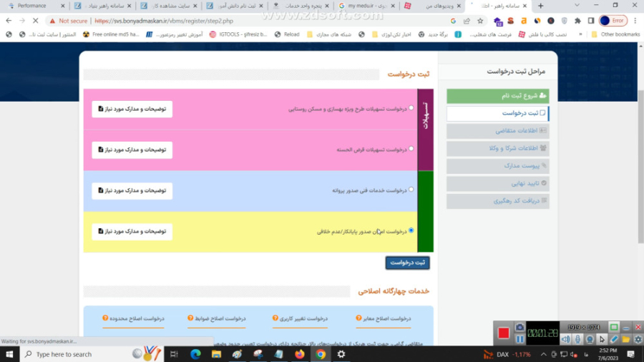This screenshot has height=362, width=644.
Task: Pause the screen recording
Action: pyautogui.click(x=520, y=339)
